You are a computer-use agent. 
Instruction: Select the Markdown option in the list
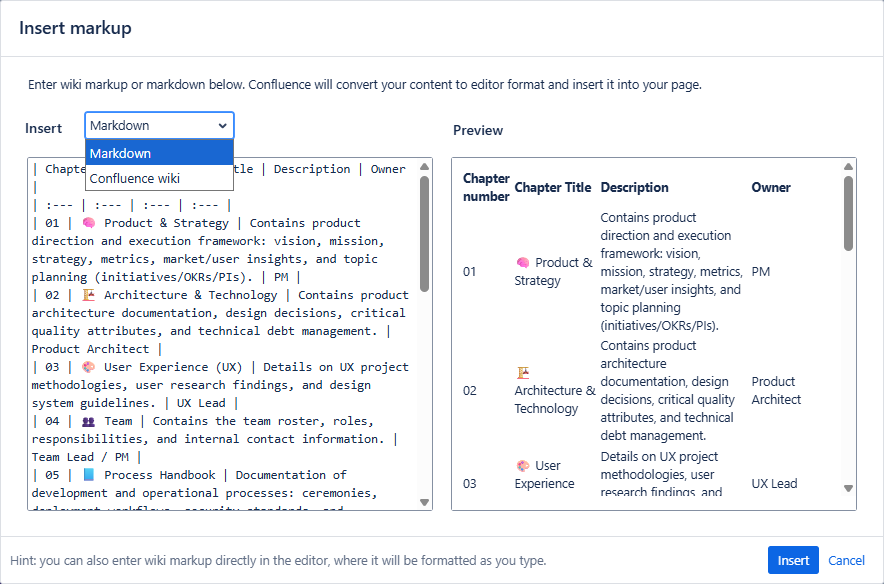click(159, 153)
